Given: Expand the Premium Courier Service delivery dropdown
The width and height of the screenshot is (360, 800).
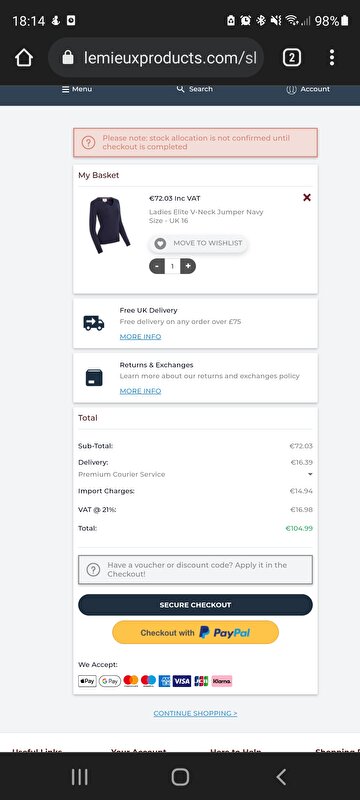Looking at the screenshot, I should tap(195, 474).
